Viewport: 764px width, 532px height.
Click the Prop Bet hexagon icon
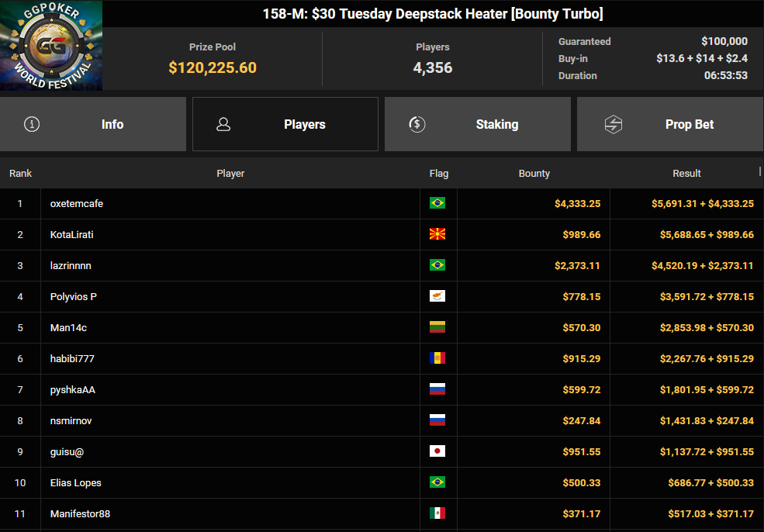click(x=614, y=124)
